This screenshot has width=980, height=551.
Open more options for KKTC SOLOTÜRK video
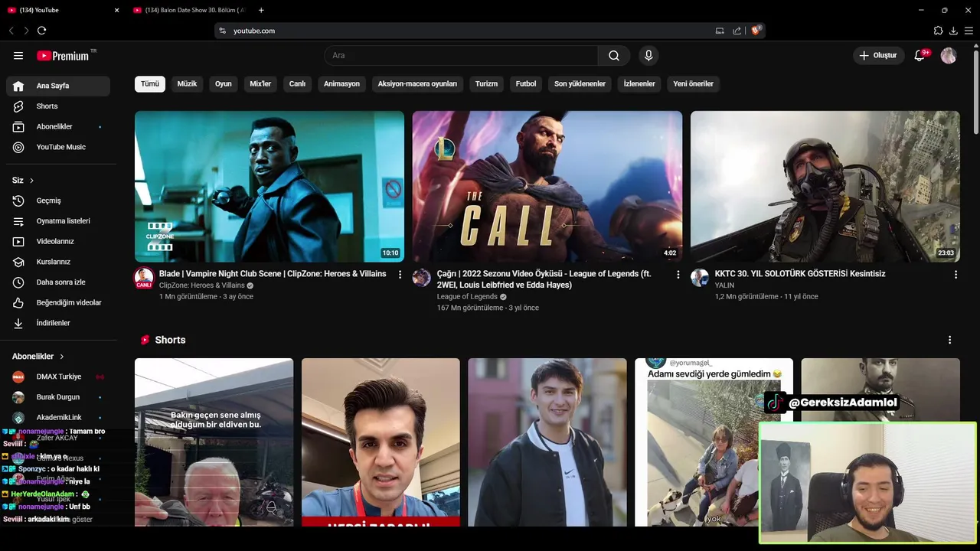pyautogui.click(x=955, y=274)
